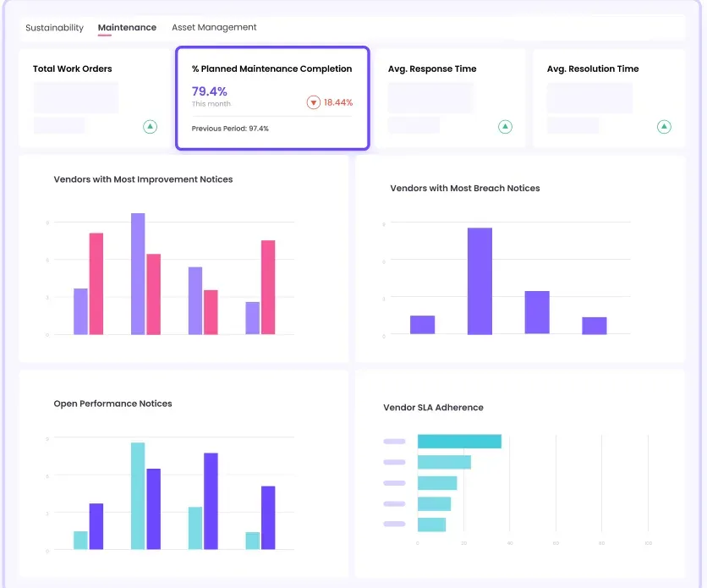The height and width of the screenshot is (588, 707).
Task: Click green up-arrow icon in Avg. Resolution Time
Action: pyautogui.click(x=664, y=127)
